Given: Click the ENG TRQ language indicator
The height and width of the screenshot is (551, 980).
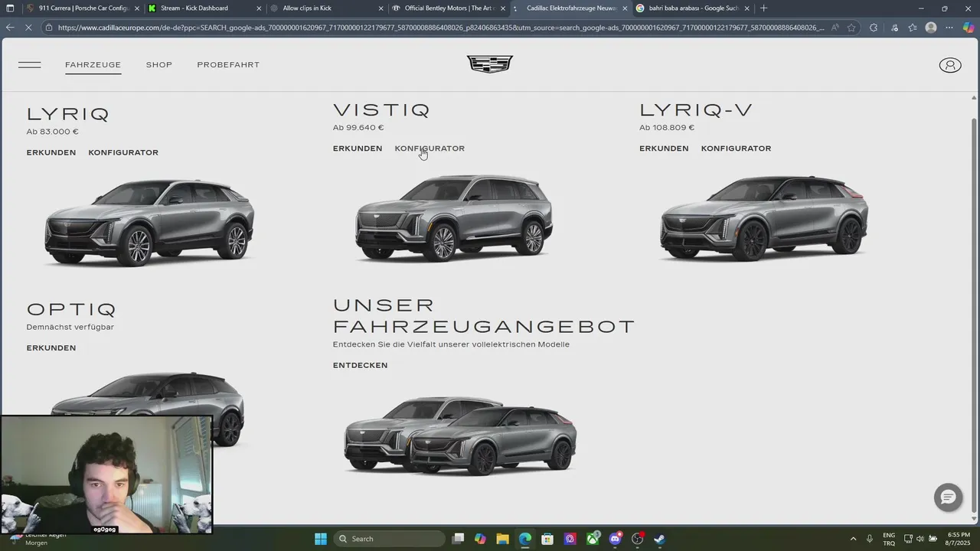Looking at the screenshot, I should [889, 539].
